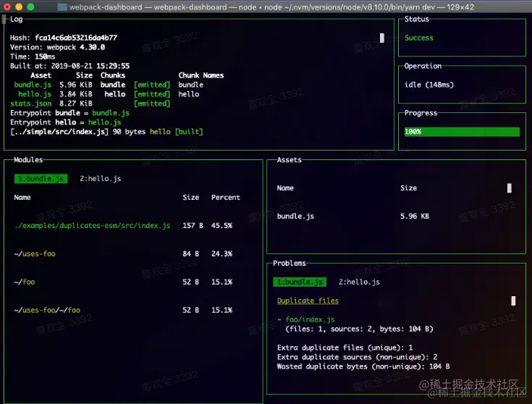532x404 pixels.
Task: Click the 5.96 KiB size in Log
Action: click(x=76, y=85)
